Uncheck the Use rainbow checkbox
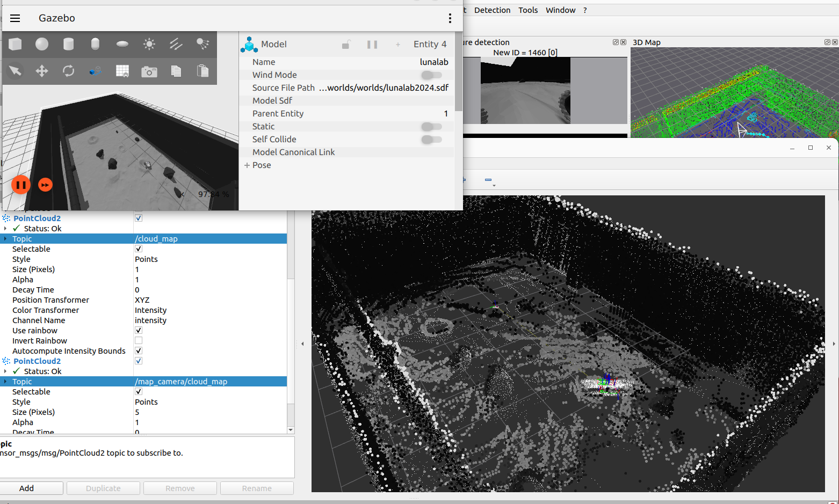Viewport: 839px width, 504px height. (x=139, y=331)
